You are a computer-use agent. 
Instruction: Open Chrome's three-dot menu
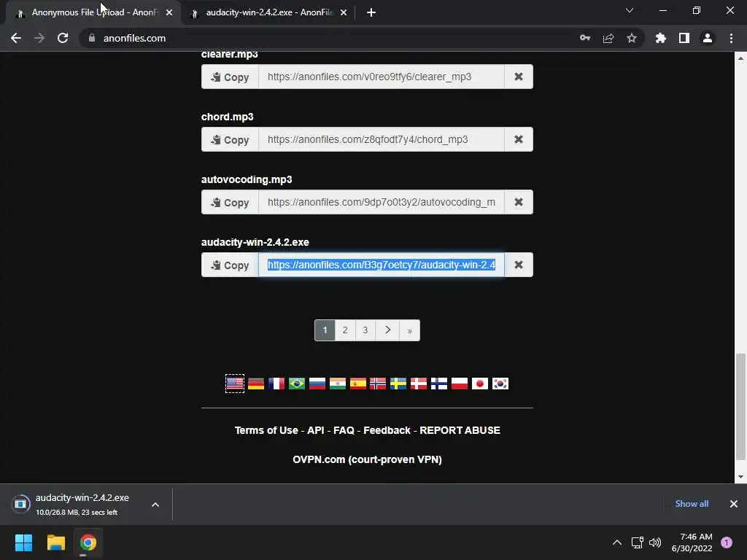tap(731, 38)
